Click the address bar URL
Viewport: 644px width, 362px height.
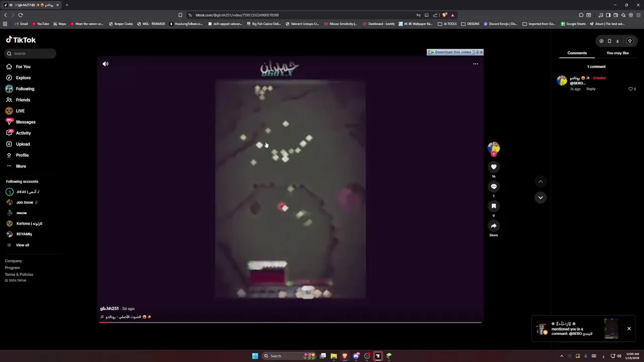coord(237,15)
